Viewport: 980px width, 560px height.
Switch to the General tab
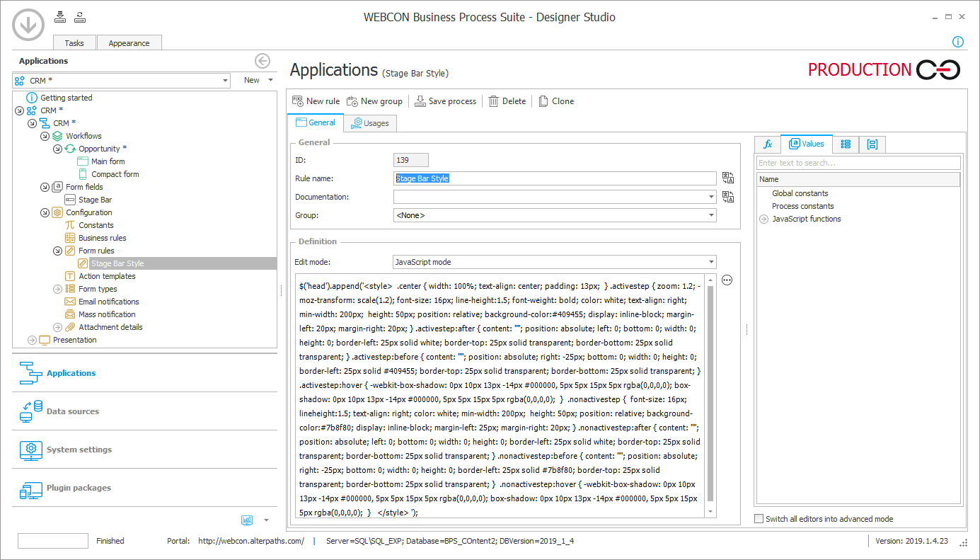coord(316,122)
